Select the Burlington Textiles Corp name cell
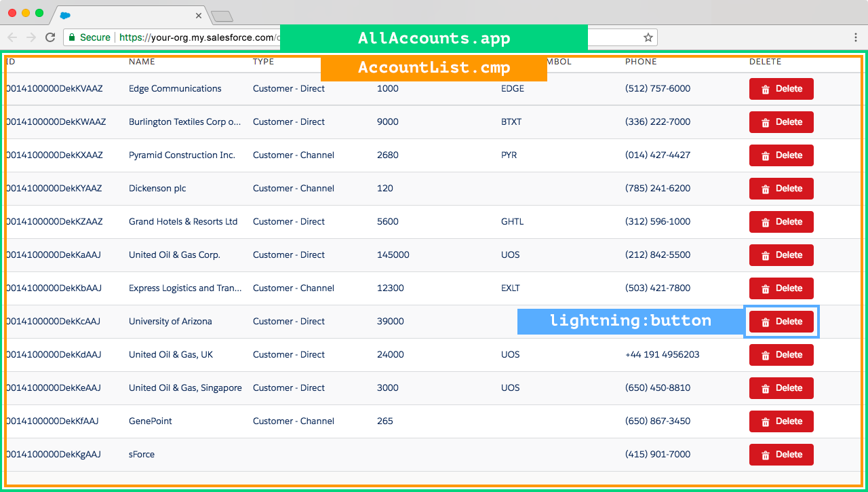Viewport: 868px width, 492px height. 185,122
